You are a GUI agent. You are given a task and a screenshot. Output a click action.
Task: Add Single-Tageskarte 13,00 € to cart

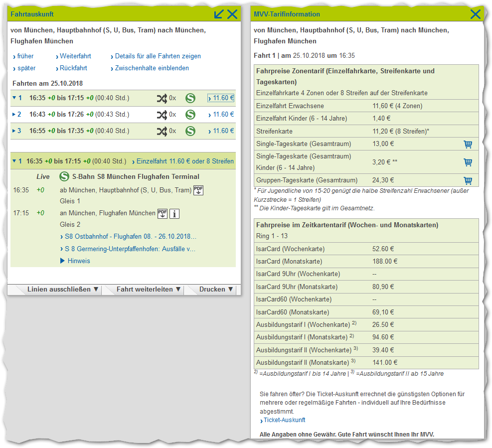[468, 144]
